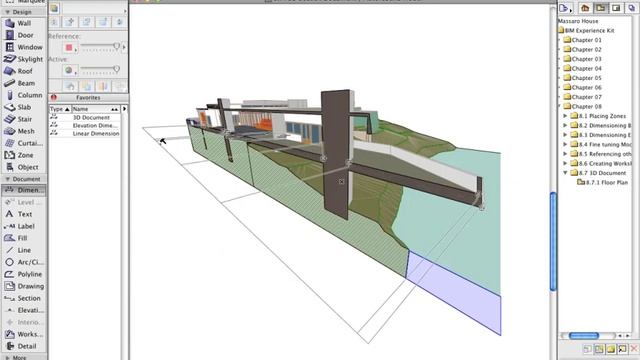This screenshot has height=360, width=640.
Task: Sort Favorites by Name column
Action: coord(96,109)
